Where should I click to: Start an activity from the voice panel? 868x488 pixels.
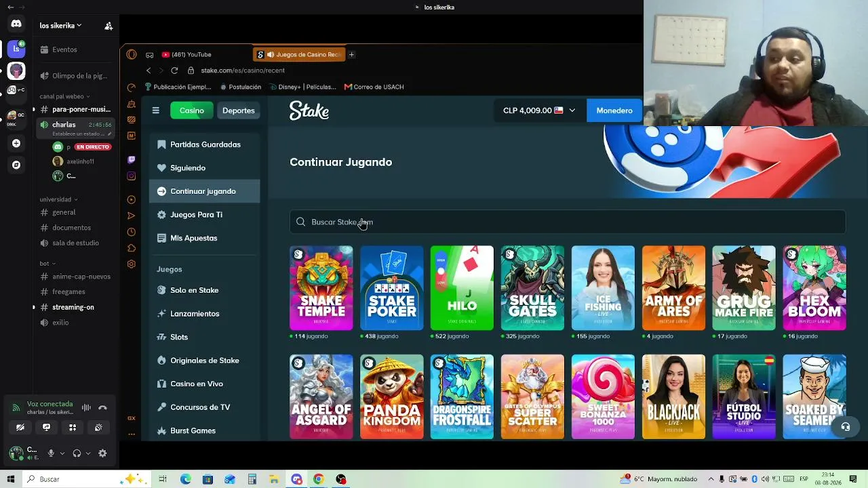click(73, 427)
